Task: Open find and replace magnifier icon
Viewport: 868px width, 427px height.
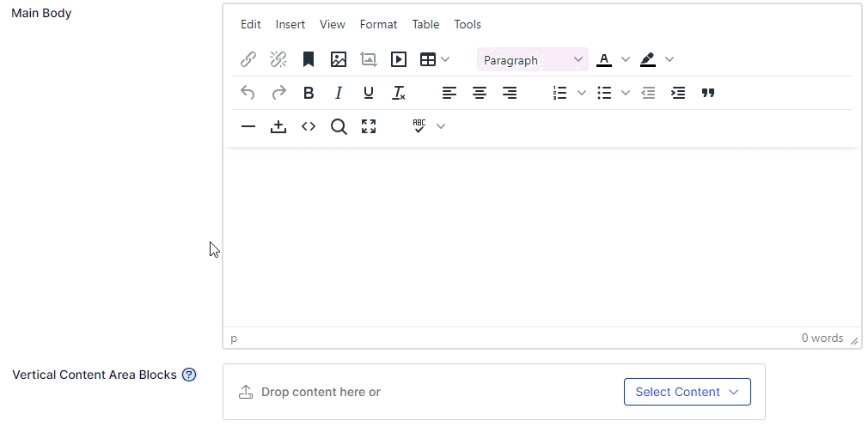Action: point(339,126)
